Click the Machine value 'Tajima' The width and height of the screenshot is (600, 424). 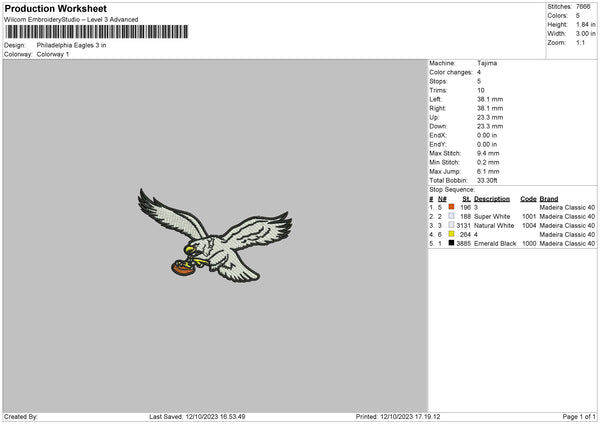(x=487, y=63)
